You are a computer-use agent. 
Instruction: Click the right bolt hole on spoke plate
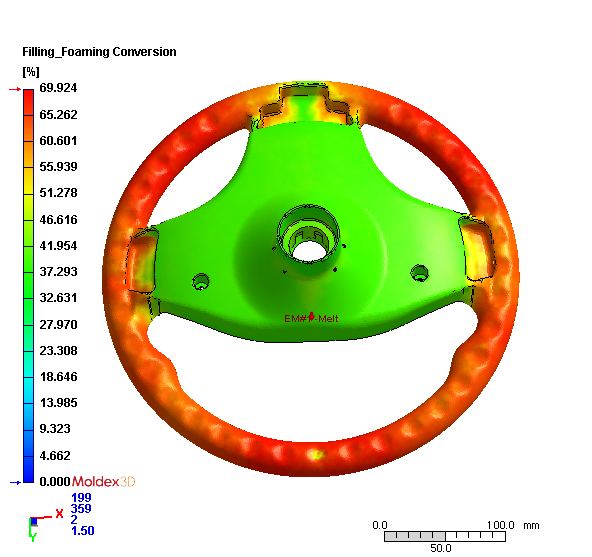[x=419, y=273]
